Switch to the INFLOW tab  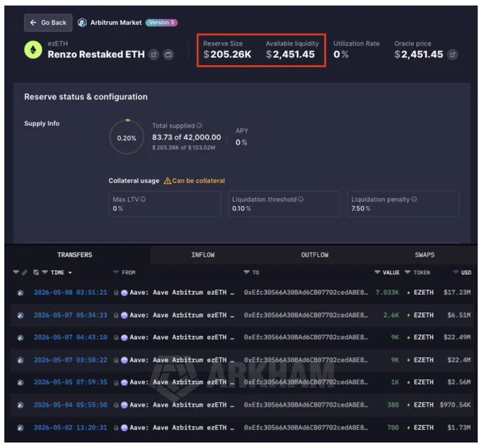tap(203, 255)
